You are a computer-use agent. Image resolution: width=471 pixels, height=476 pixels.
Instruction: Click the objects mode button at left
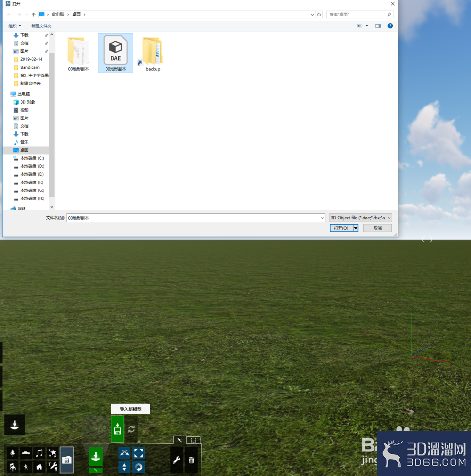click(x=15, y=425)
